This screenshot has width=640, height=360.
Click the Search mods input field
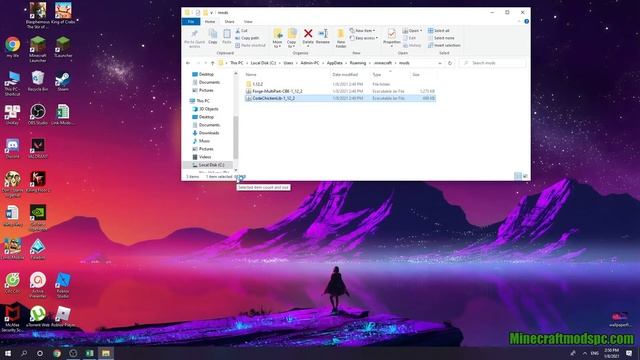pos(493,63)
